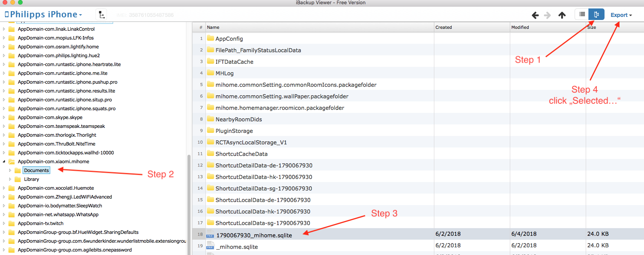Click the PluginStorage folder icon

210,131
